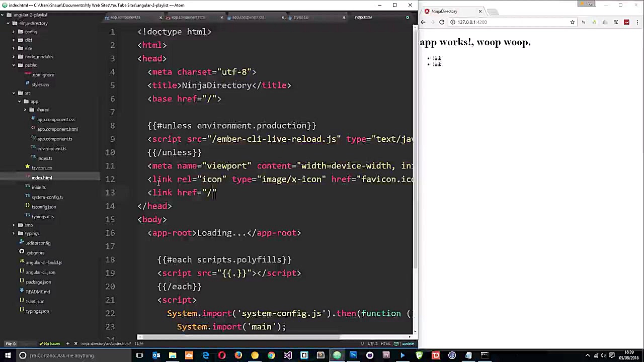Toggle the update button in status bar
The height and width of the screenshot is (362, 644).
(408, 343)
